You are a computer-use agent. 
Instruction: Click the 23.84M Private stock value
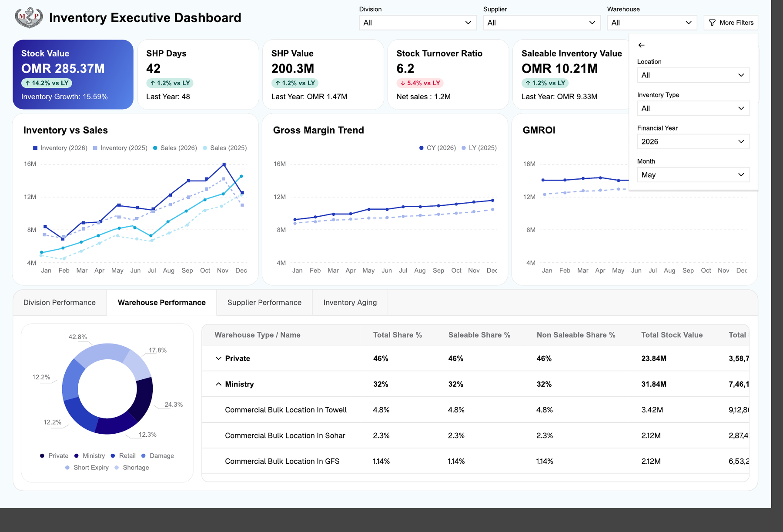(x=654, y=358)
